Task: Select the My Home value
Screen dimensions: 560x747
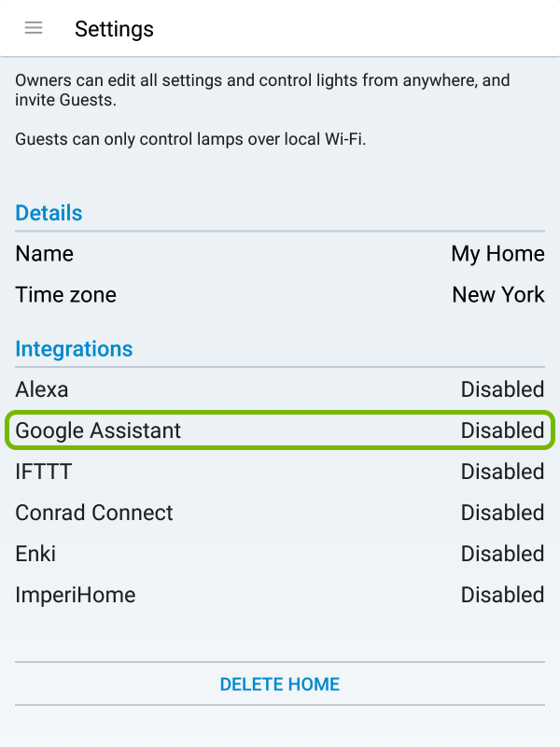Action: [x=497, y=253]
